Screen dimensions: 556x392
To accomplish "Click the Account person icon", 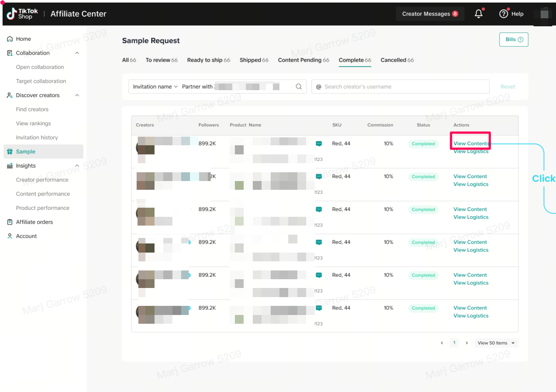I will pos(10,236).
